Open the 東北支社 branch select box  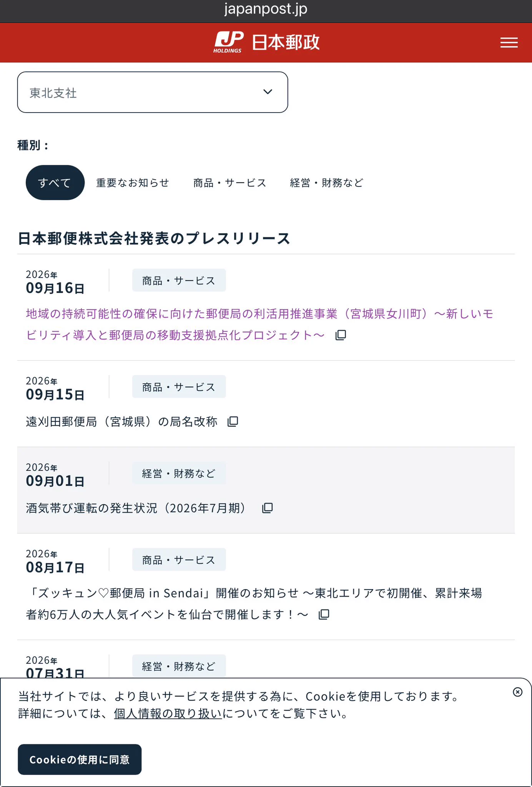tap(153, 92)
